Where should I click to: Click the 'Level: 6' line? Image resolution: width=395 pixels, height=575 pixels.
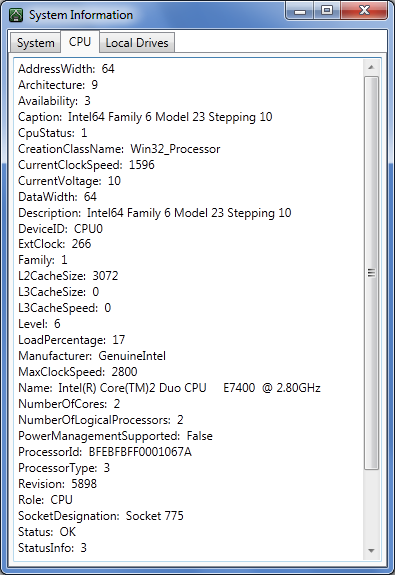[x=39, y=324]
